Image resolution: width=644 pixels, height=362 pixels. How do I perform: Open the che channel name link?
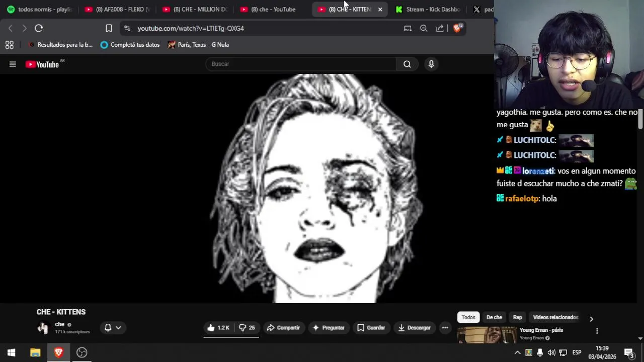point(60,324)
